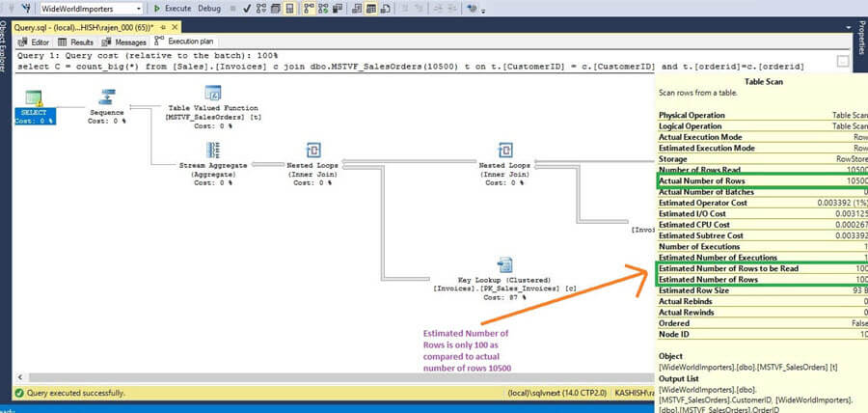868x413 pixels.
Task: Click the [MSTVF_SalesOrders] [t] label
Action: click(213, 117)
